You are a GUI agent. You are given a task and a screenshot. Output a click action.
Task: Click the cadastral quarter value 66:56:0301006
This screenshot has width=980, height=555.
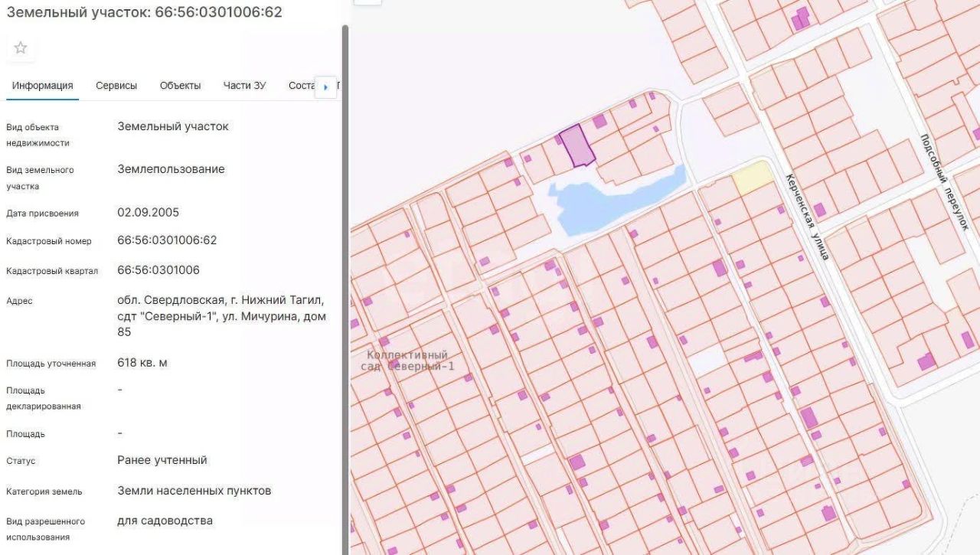click(x=158, y=270)
